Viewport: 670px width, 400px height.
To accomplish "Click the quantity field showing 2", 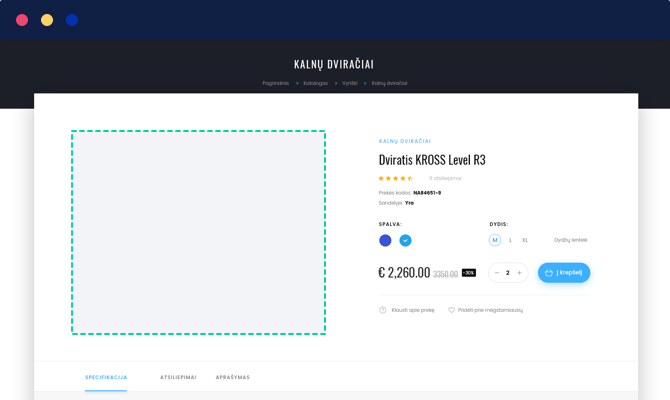I will pos(508,273).
